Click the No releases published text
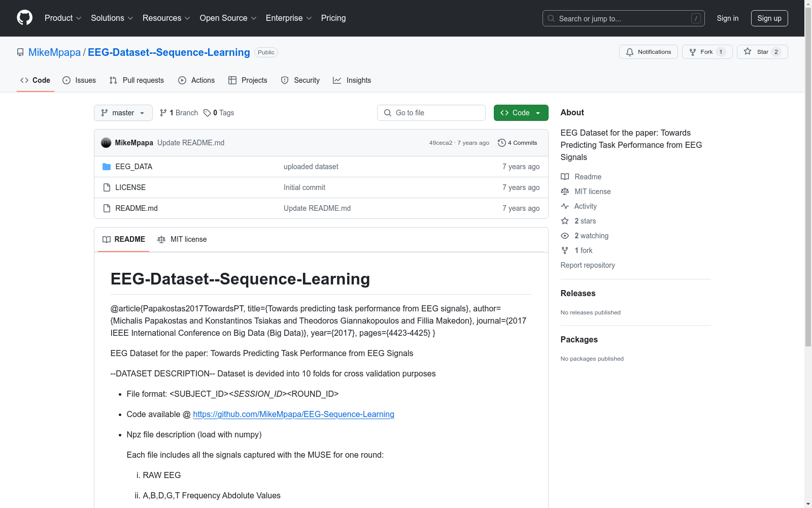The width and height of the screenshot is (812, 508). click(591, 312)
